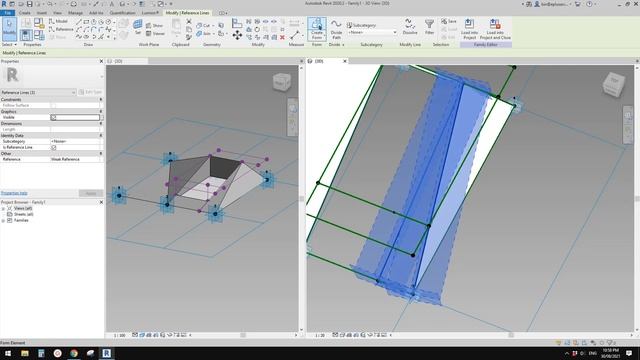Close the Project Browser panel
This screenshot has height=360, width=640.
coord(101,202)
